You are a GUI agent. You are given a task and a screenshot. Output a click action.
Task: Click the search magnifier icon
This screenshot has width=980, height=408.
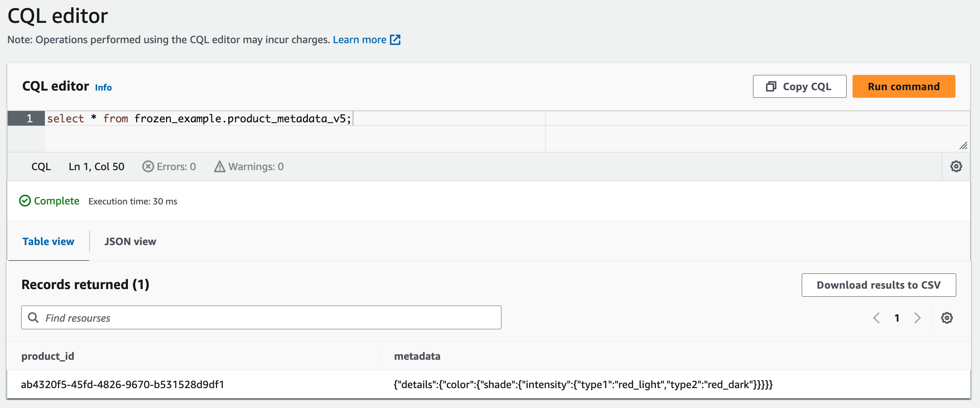pyautogui.click(x=33, y=317)
